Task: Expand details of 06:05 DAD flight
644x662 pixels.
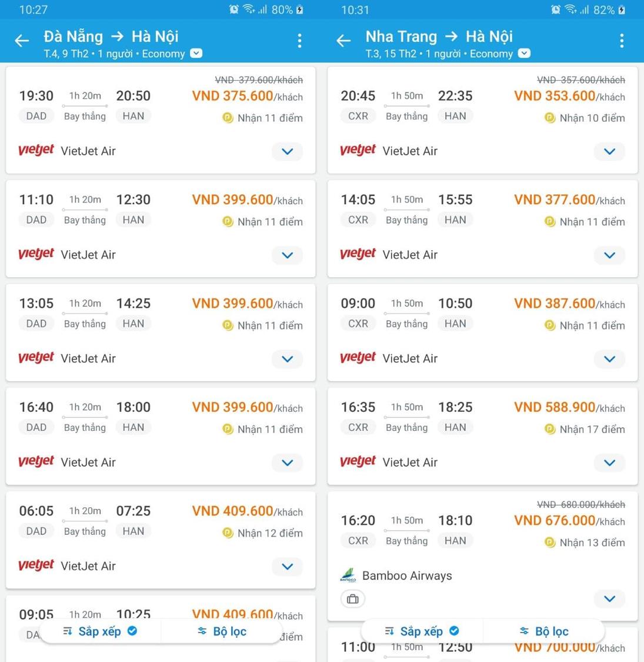Action: [x=287, y=567]
